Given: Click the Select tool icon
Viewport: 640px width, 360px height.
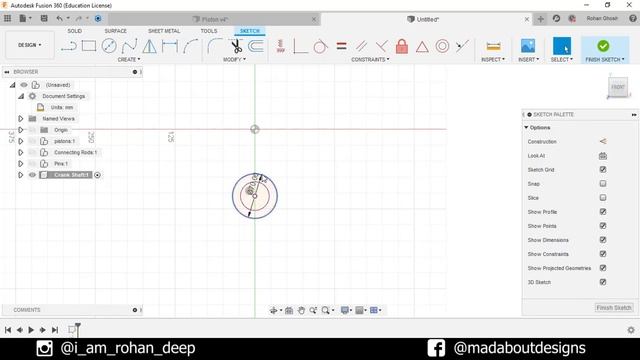Looking at the screenshot, I should (562, 46).
